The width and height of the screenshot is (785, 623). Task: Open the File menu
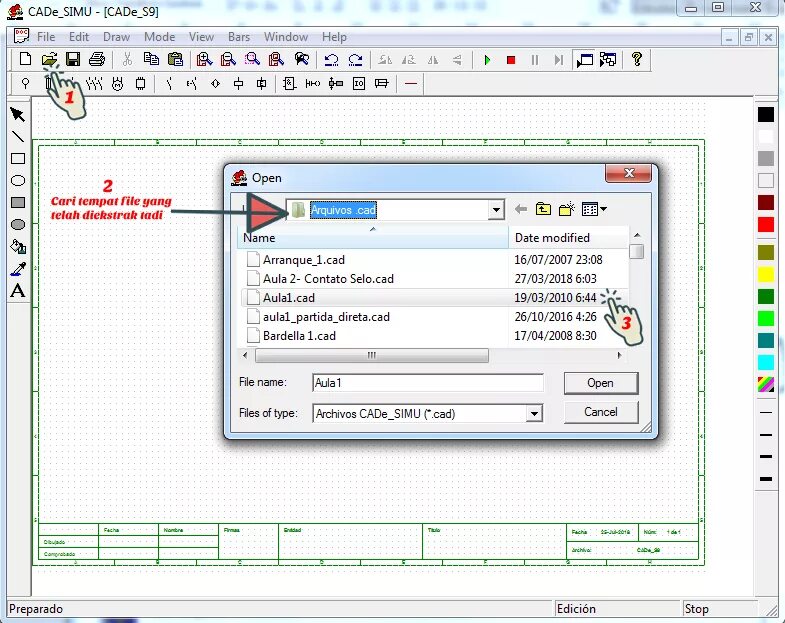pos(46,37)
